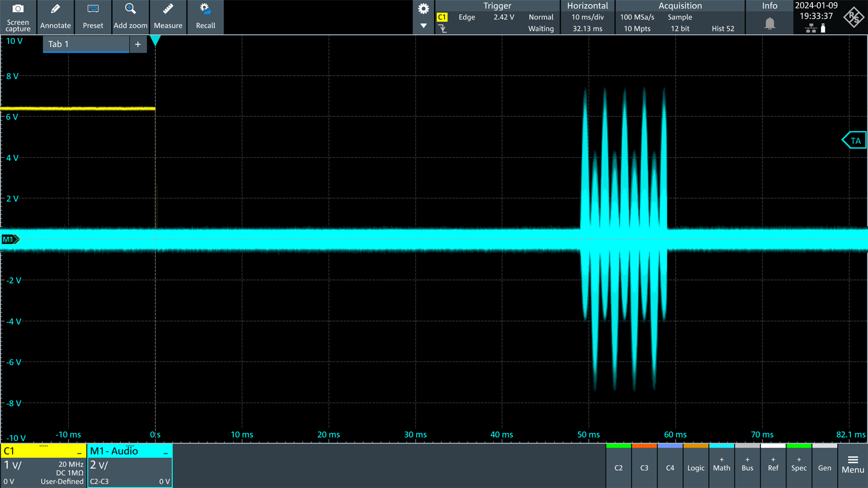
Task: Click the Sample acquisition mode text
Action: click(x=680, y=17)
